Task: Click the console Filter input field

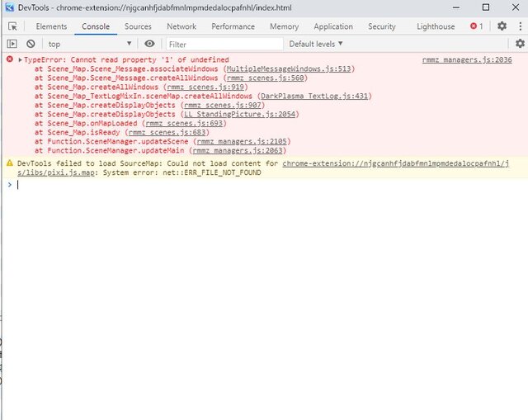Action: (224, 44)
